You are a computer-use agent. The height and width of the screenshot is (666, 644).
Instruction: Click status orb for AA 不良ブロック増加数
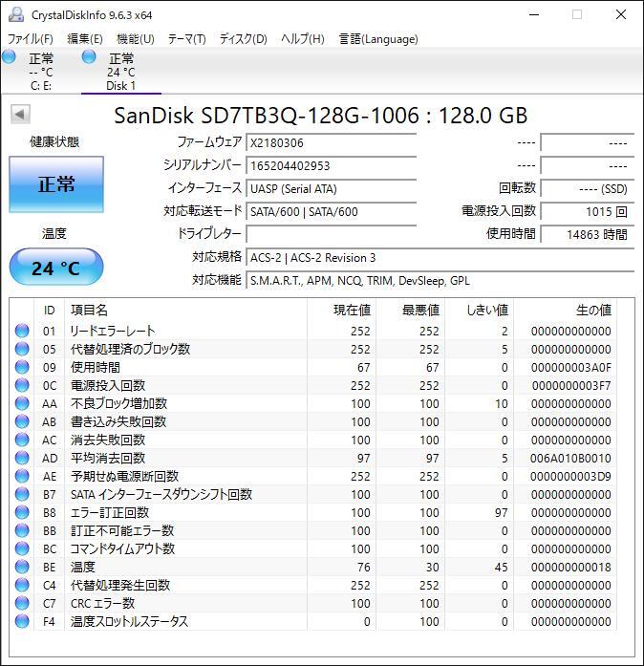(22, 403)
